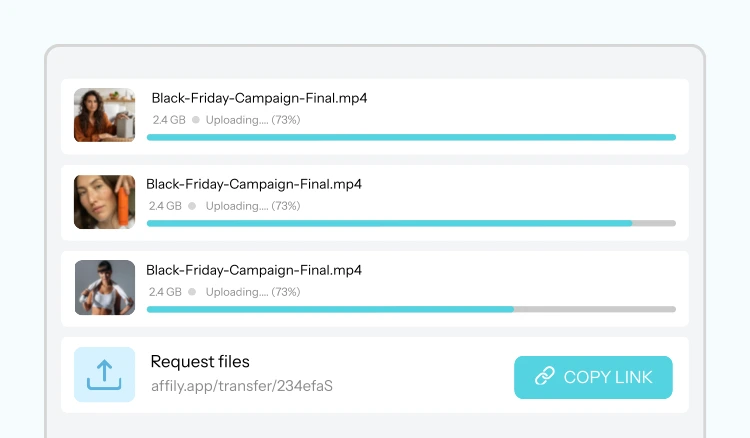Open thumbnail of woman with towel on shoulders

tap(104, 288)
